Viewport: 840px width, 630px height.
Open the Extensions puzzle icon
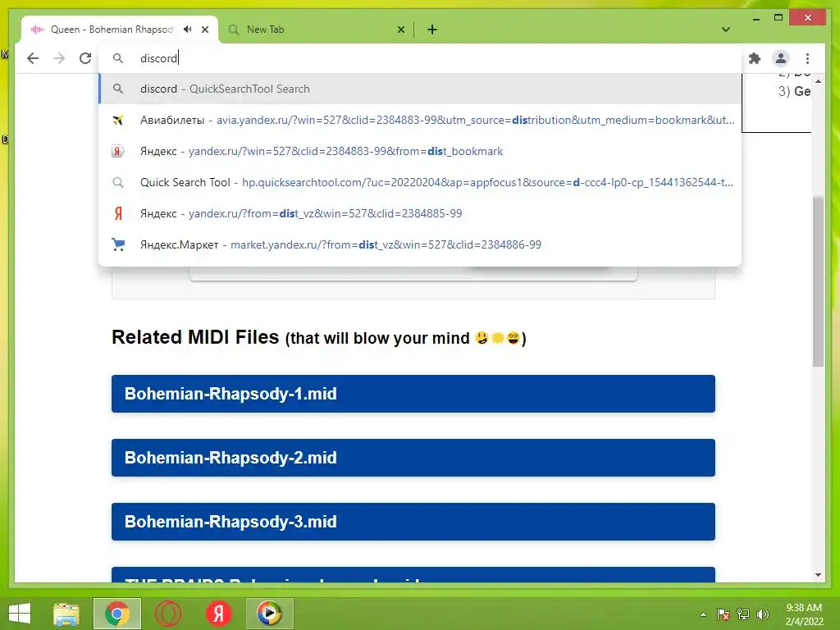click(755, 58)
